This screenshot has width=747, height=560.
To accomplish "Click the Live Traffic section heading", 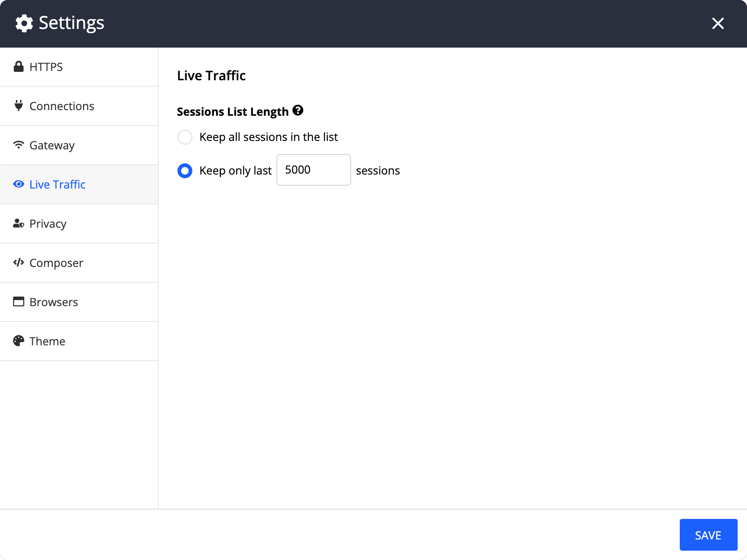I will point(211,76).
